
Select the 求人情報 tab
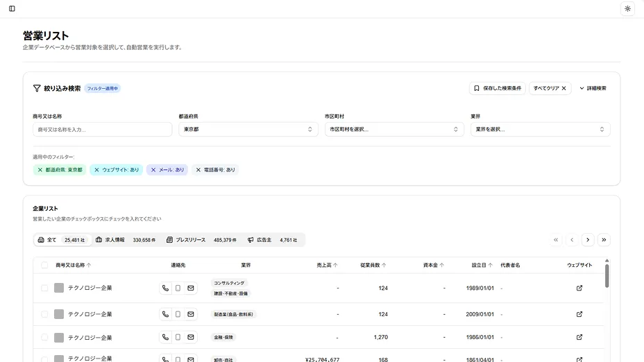[126, 240]
